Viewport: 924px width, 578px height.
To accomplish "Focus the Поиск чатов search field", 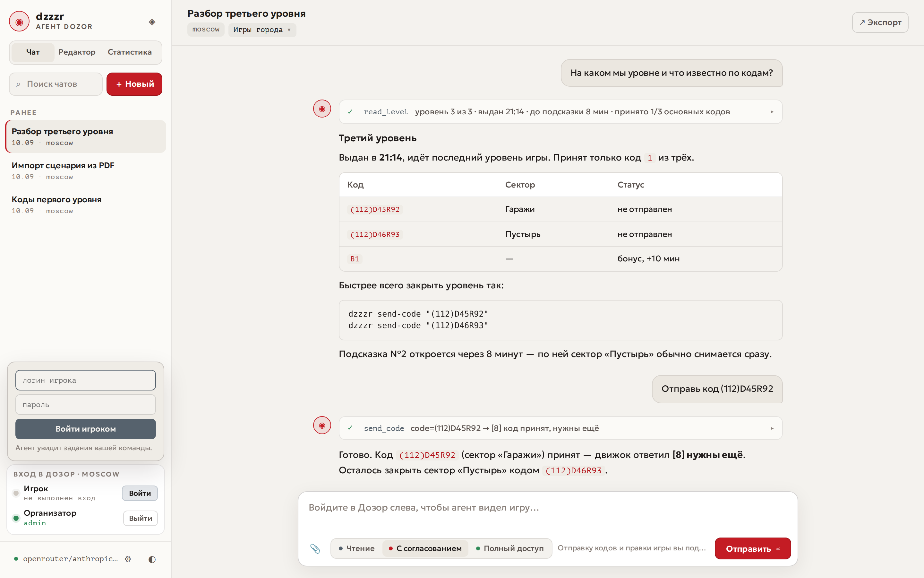I will pos(56,84).
